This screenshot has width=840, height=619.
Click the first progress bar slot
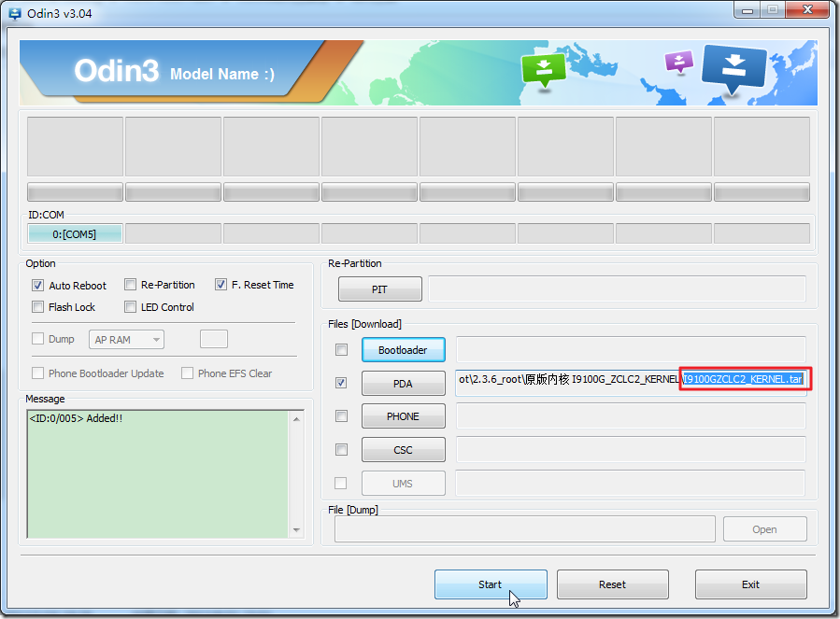point(75,191)
